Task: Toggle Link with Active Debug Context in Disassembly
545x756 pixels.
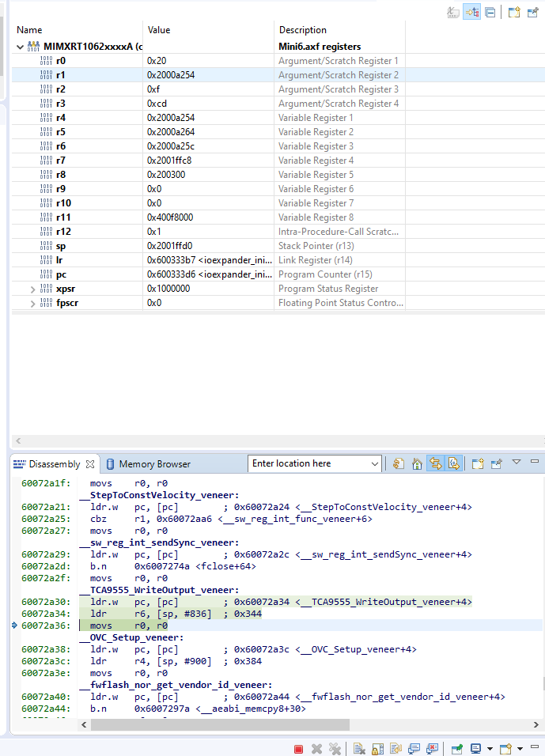Action: (x=436, y=464)
